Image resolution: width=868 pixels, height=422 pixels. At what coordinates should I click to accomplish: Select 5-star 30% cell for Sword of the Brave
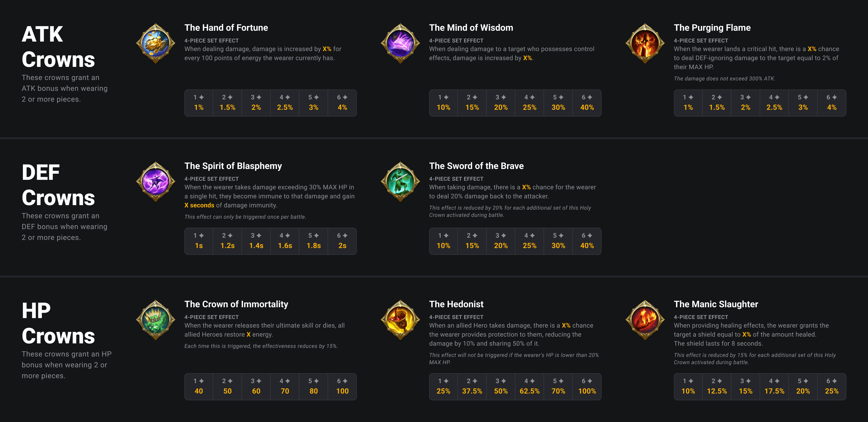[x=558, y=241]
